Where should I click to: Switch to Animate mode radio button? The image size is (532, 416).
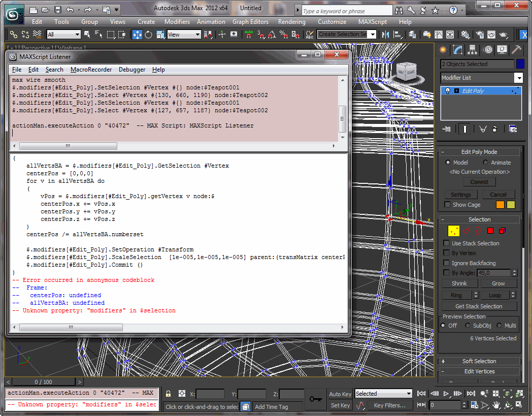pos(486,163)
